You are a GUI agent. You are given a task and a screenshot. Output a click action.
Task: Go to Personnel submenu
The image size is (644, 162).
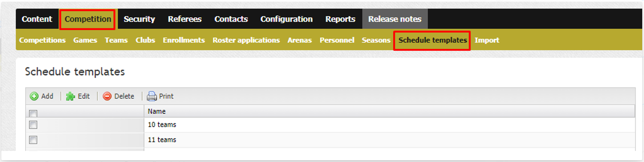[337, 40]
